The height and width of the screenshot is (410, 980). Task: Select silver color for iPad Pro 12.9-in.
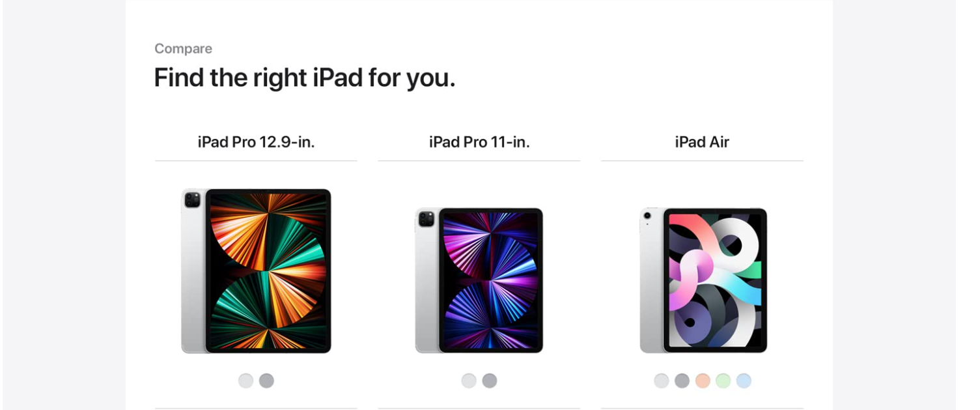245,381
